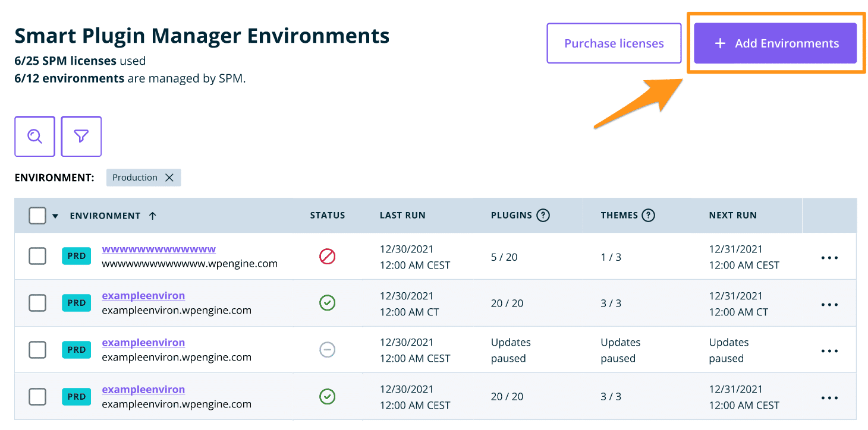The width and height of the screenshot is (868, 430).
Task: Select the checkbox for wwwwwwwwwwwwwww environment
Action: pyautogui.click(x=37, y=257)
